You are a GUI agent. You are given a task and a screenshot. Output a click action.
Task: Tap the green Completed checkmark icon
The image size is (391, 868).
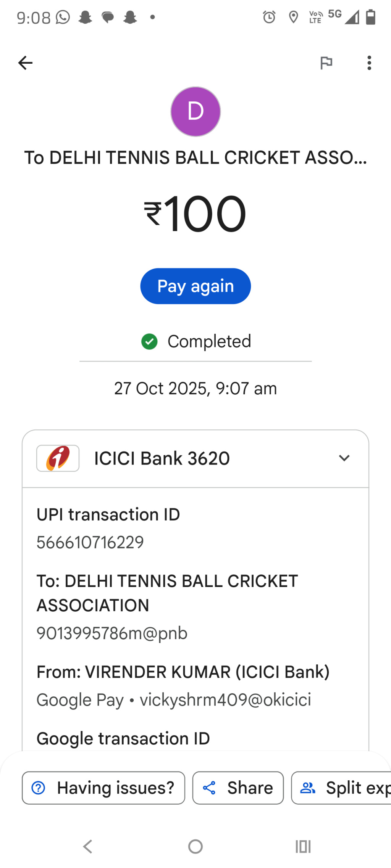point(149,341)
